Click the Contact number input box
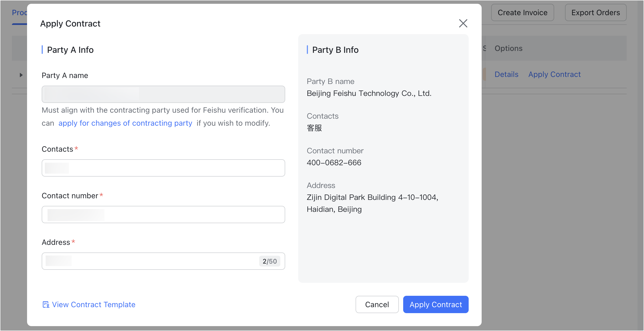Screen dimensions: 644x331 point(163,215)
